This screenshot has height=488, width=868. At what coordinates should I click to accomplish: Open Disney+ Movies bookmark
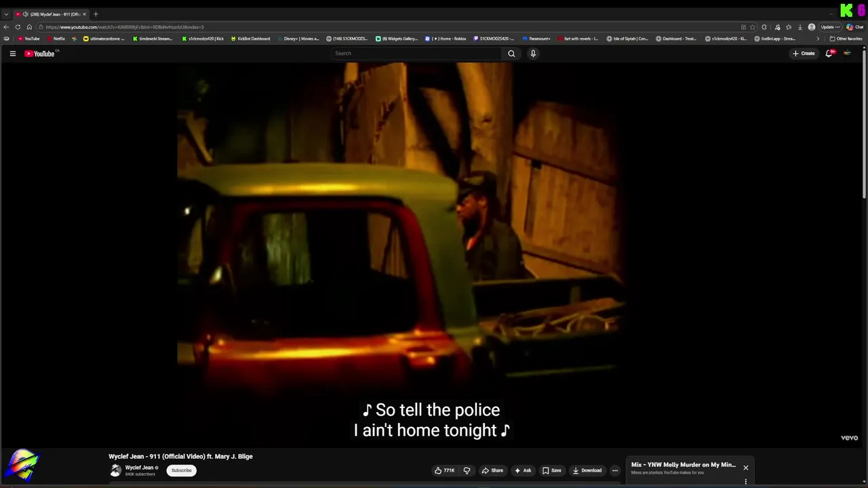coord(298,39)
